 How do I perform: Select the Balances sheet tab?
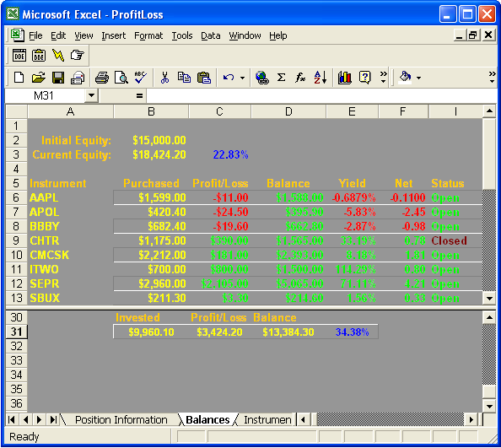point(207,419)
